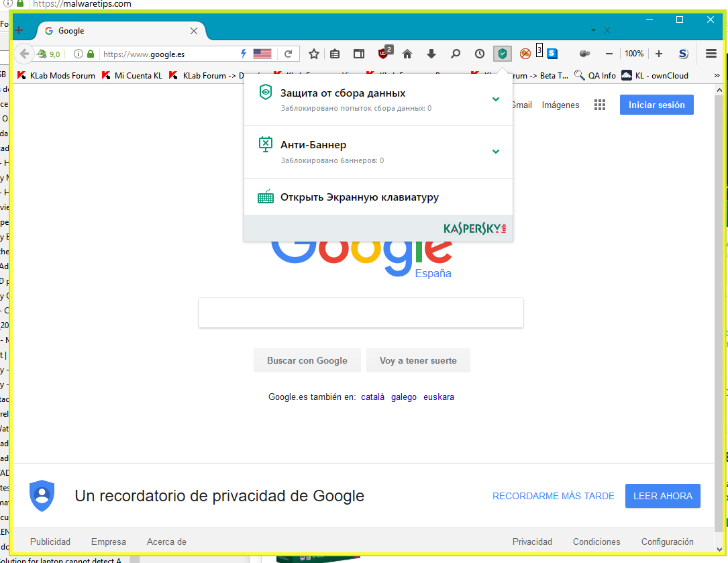Open Publicidad footer link
This screenshot has width=728, height=563.
point(50,542)
